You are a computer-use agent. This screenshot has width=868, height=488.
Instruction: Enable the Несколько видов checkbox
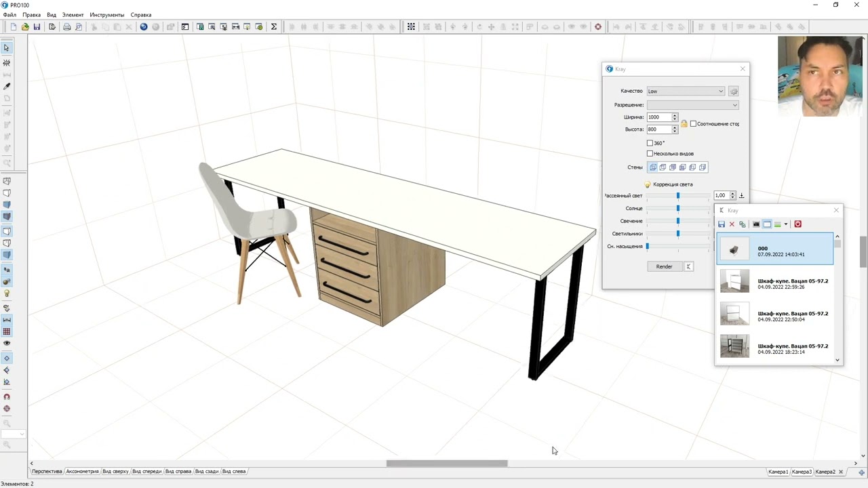650,154
